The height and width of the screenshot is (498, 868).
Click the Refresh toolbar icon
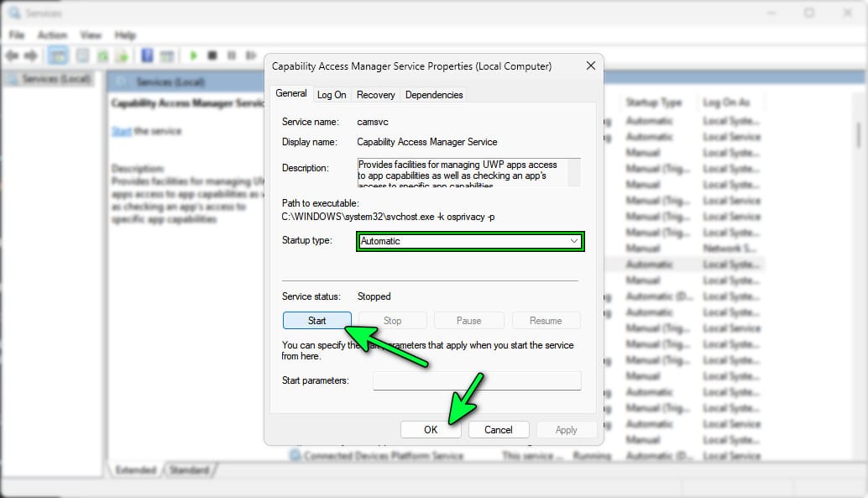[102, 55]
